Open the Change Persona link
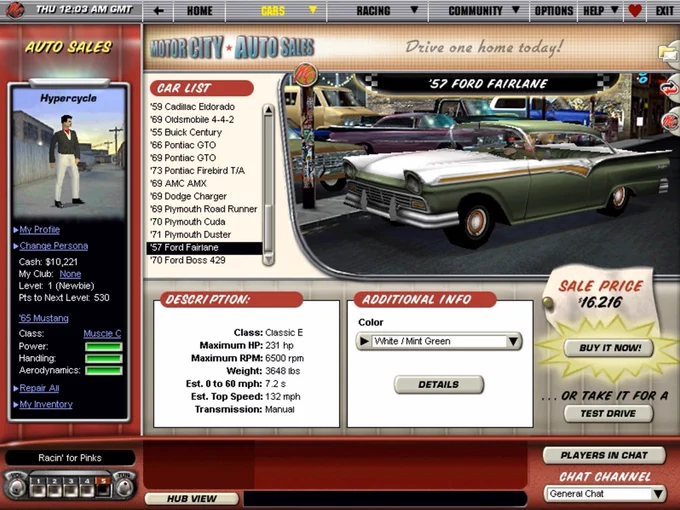 tap(54, 246)
